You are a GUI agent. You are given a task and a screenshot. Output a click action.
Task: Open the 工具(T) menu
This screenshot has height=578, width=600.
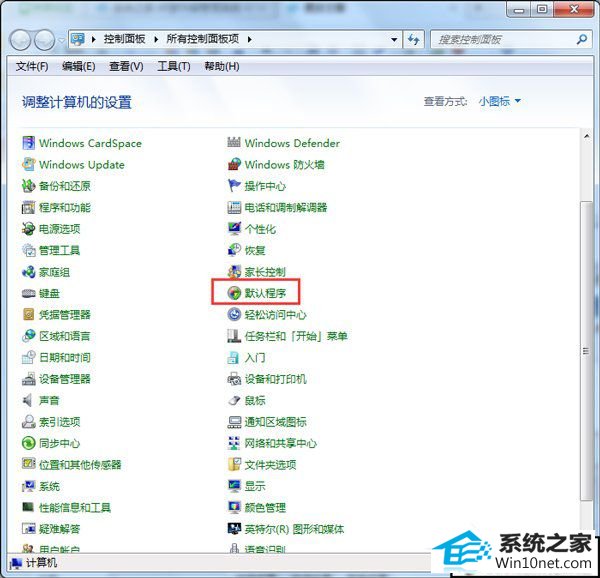pyautogui.click(x=174, y=67)
